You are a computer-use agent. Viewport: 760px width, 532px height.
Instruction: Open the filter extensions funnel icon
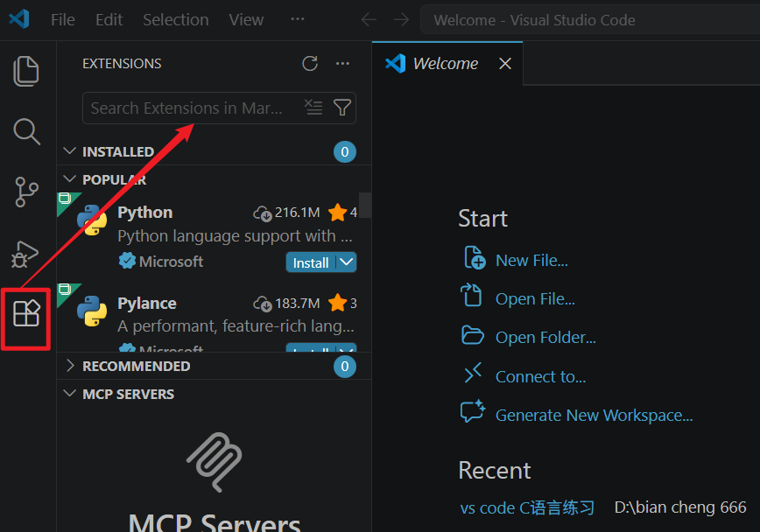coord(342,107)
